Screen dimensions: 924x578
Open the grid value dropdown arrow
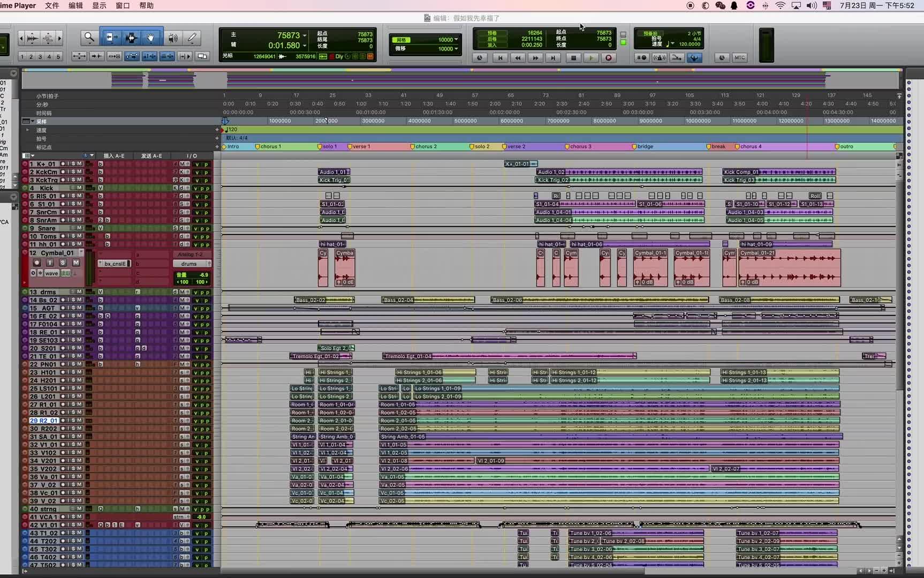[456, 40]
